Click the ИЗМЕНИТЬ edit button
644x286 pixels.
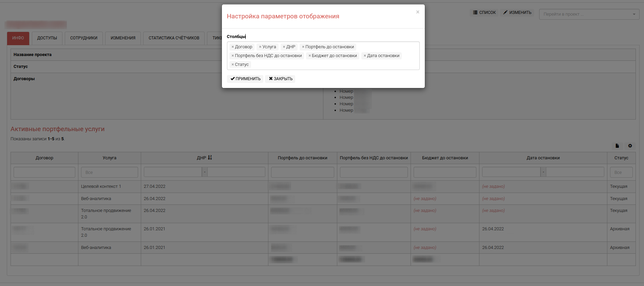click(517, 13)
